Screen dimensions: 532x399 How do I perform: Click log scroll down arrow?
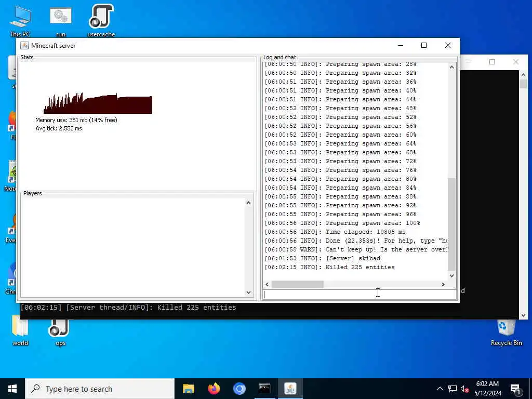click(x=451, y=276)
